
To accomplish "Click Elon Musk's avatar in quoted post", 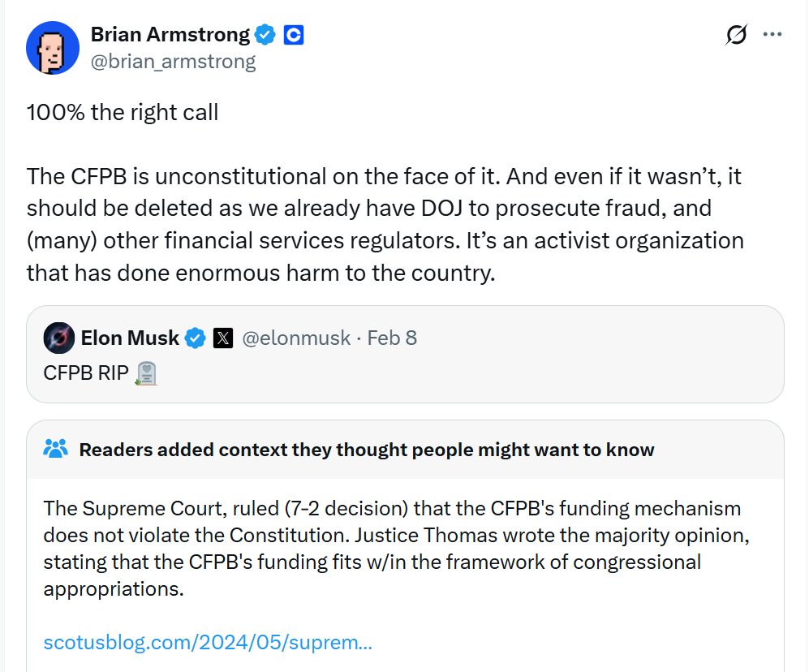I will tap(59, 338).
